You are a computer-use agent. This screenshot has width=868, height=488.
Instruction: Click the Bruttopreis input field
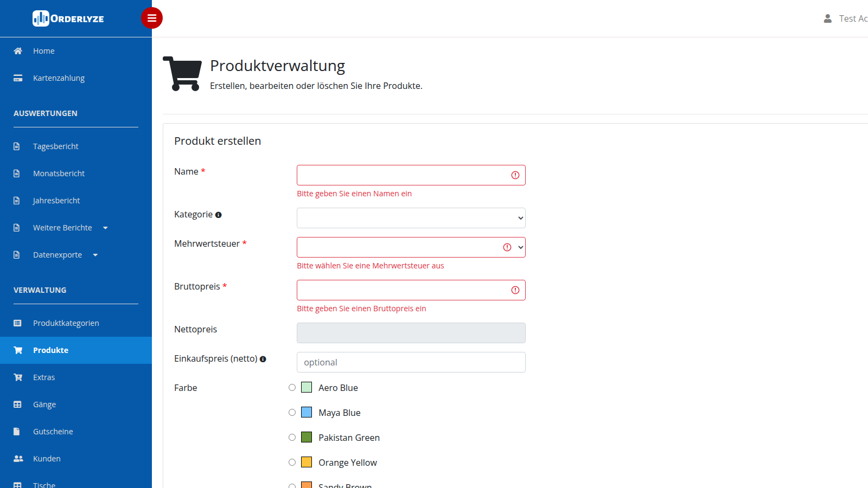click(411, 290)
